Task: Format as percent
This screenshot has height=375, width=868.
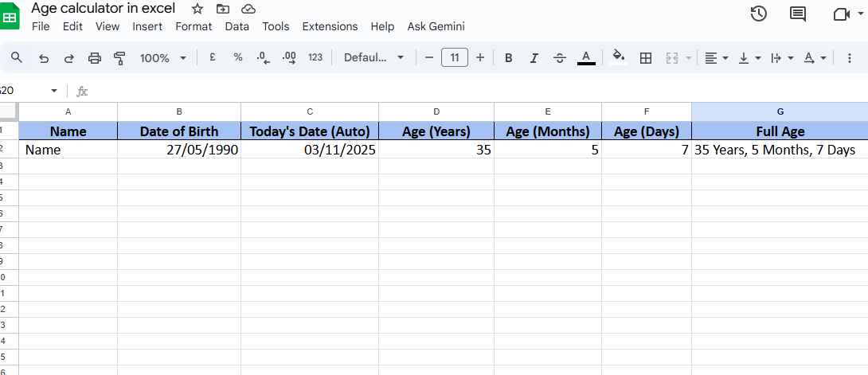Action: [238, 57]
